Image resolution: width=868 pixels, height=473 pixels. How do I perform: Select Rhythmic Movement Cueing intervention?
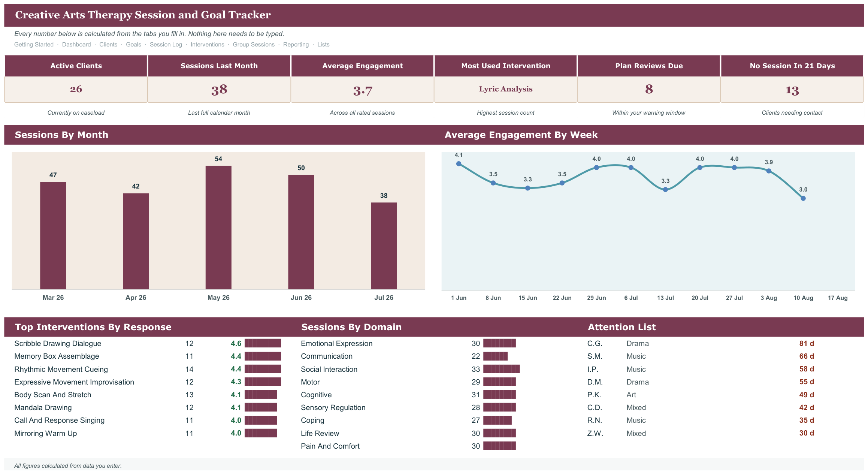click(61, 369)
